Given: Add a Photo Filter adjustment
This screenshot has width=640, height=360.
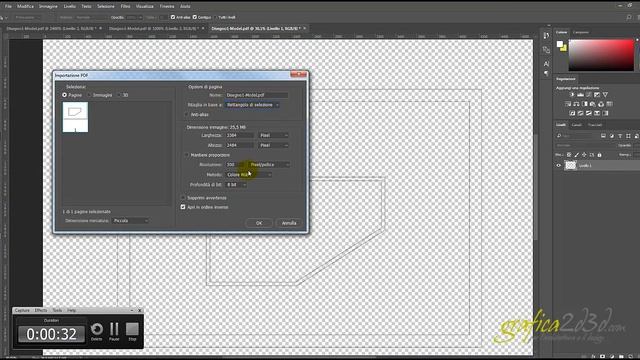Looking at the screenshot, I should 592,104.
